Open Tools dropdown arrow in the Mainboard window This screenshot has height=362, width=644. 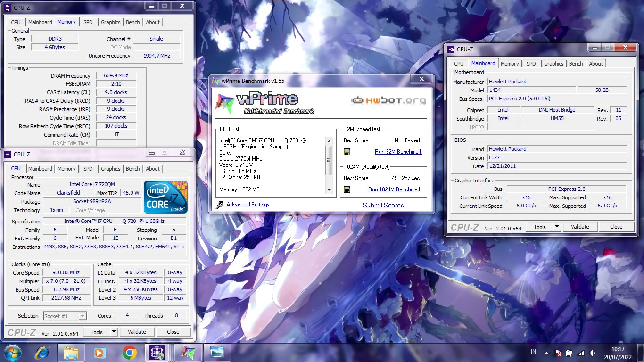(x=557, y=227)
